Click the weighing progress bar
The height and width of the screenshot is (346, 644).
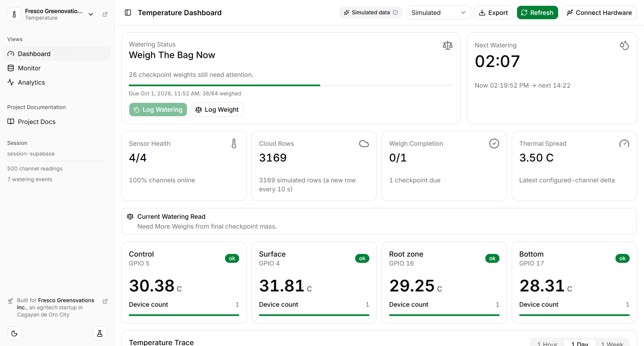tap(291, 85)
